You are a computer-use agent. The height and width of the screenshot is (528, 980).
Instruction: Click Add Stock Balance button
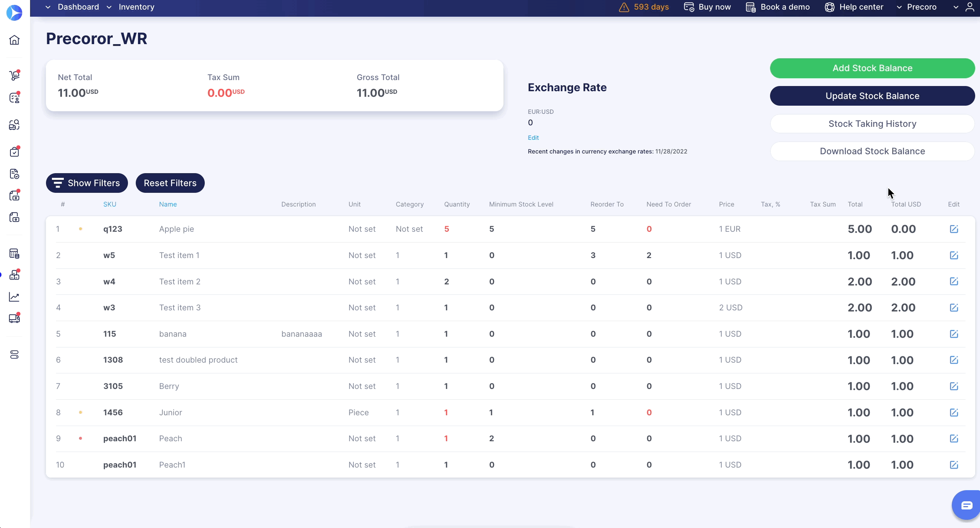pos(872,68)
